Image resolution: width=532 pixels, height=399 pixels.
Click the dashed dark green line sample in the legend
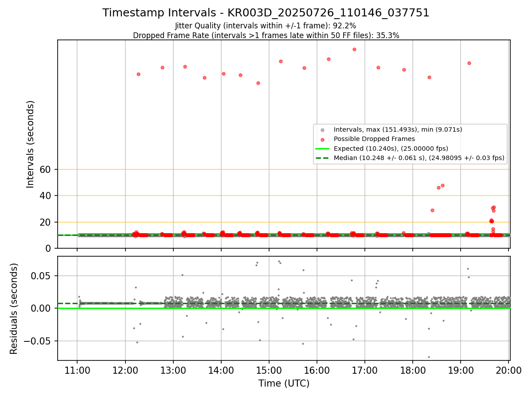click(x=322, y=158)
